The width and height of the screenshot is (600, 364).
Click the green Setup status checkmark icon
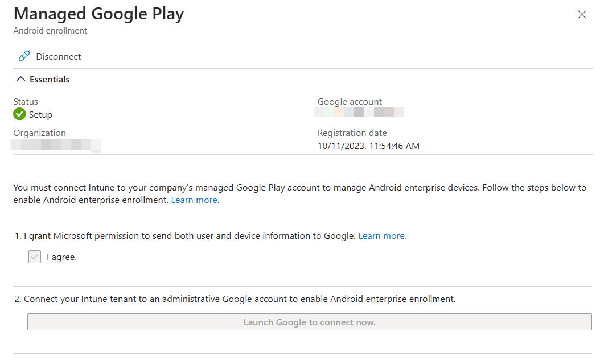pos(19,114)
